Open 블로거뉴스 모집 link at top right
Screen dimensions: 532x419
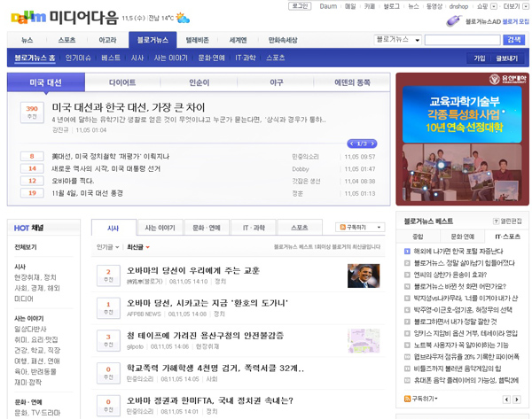coord(515,21)
